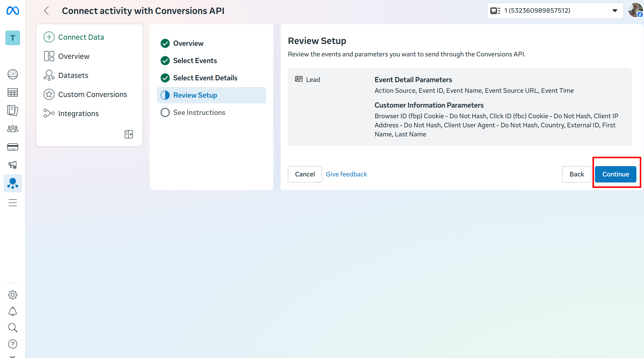Open the megaphone advertising icon
The width and height of the screenshot is (644, 358).
click(13, 165)
